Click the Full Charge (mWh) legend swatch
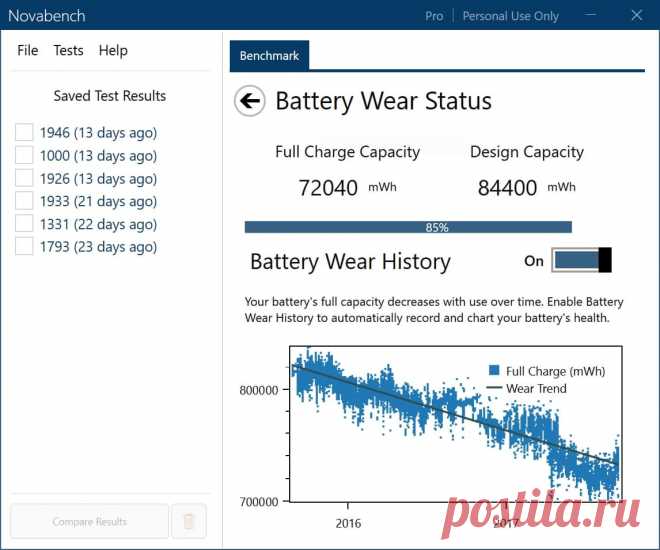This screenshot has height=550, width=660. pos(494,370)
